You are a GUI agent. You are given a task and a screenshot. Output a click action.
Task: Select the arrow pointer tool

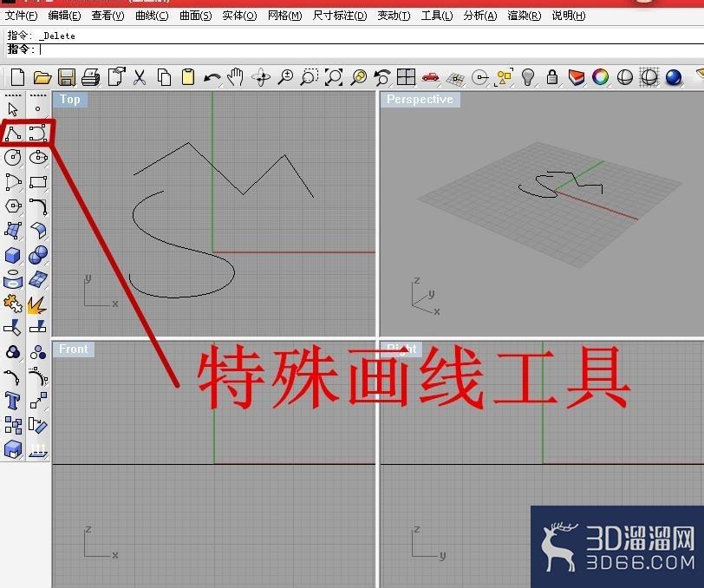12,109
